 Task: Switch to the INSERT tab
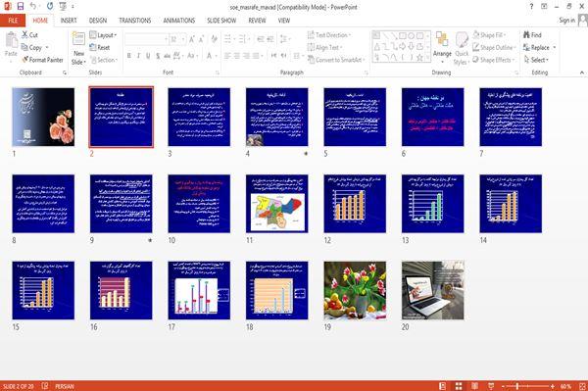pos(69,21)
